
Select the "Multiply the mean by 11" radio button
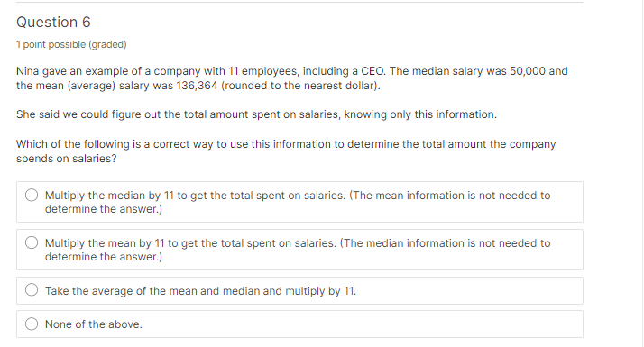32,242
